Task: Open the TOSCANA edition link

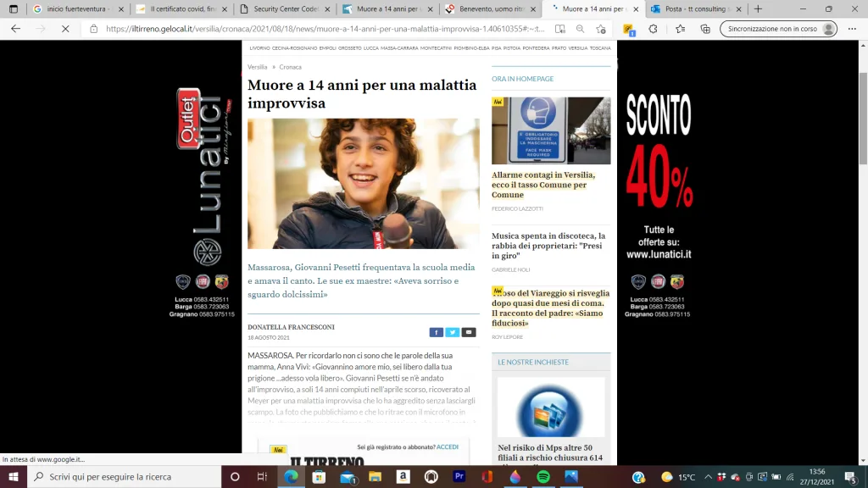Action: pyautogui.click(x=600, y=48)
